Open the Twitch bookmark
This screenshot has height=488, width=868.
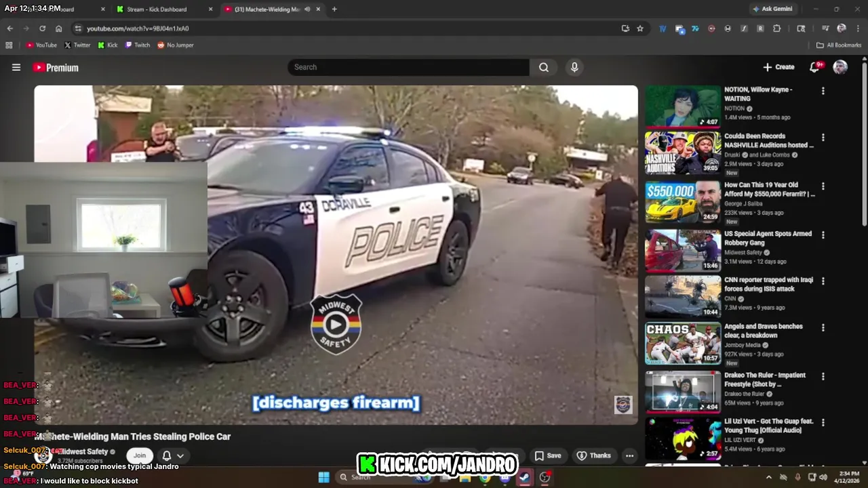pyautogui.click(x=138, y=45)
